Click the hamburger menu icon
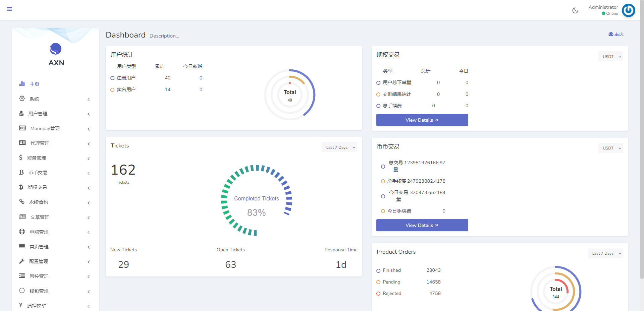644x311 pixels. pyautogui.click(x=9, y=9)
